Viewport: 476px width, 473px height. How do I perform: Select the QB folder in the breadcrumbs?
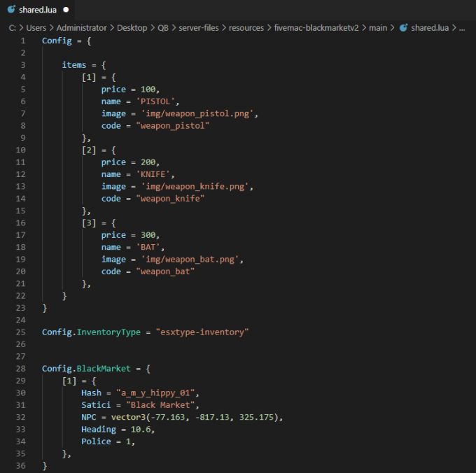tap(162, 28)
